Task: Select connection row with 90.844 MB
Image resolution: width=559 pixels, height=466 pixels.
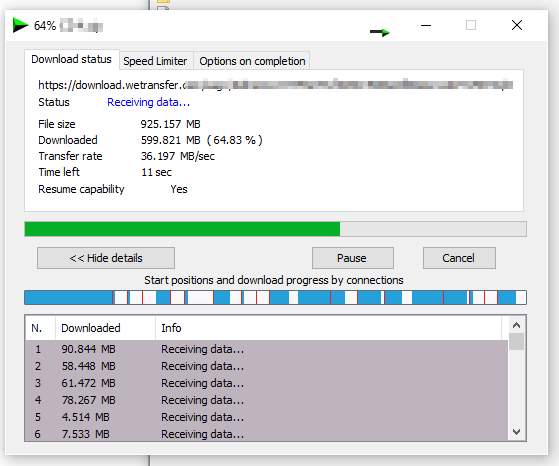Action: (x=267, y=349)
